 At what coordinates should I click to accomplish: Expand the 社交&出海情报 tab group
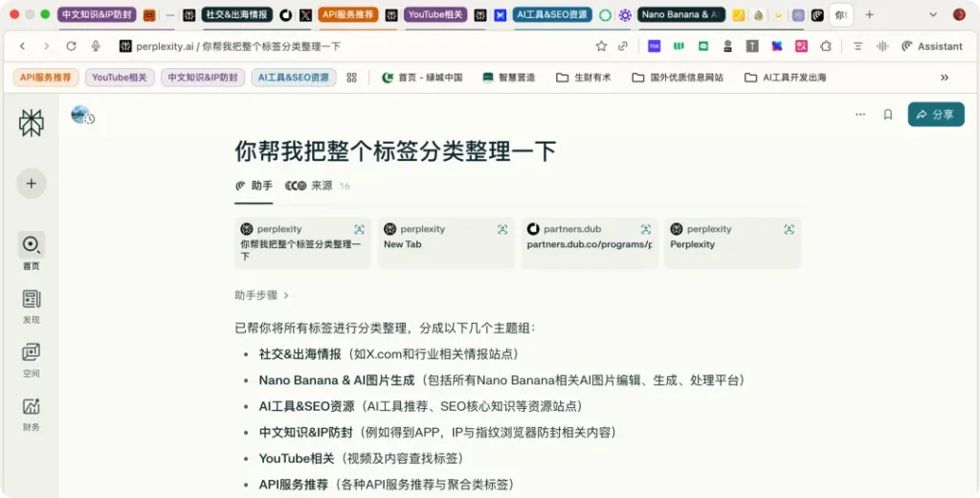point(237,15)
